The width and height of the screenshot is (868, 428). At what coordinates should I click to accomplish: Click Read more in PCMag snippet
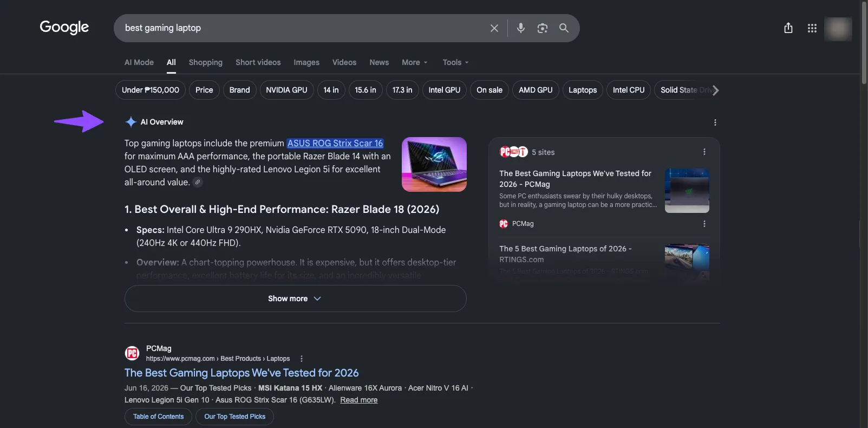359,400
